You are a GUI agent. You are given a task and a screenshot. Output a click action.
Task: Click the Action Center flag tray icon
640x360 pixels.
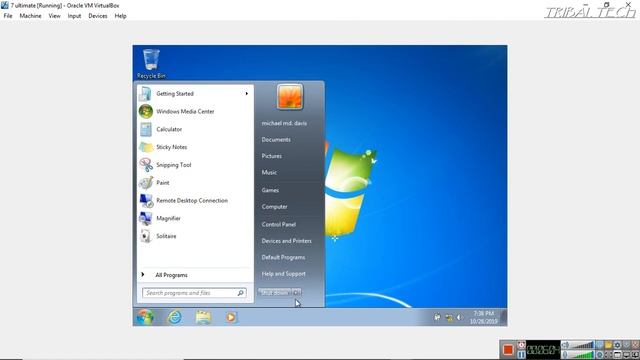click(437, 317)
